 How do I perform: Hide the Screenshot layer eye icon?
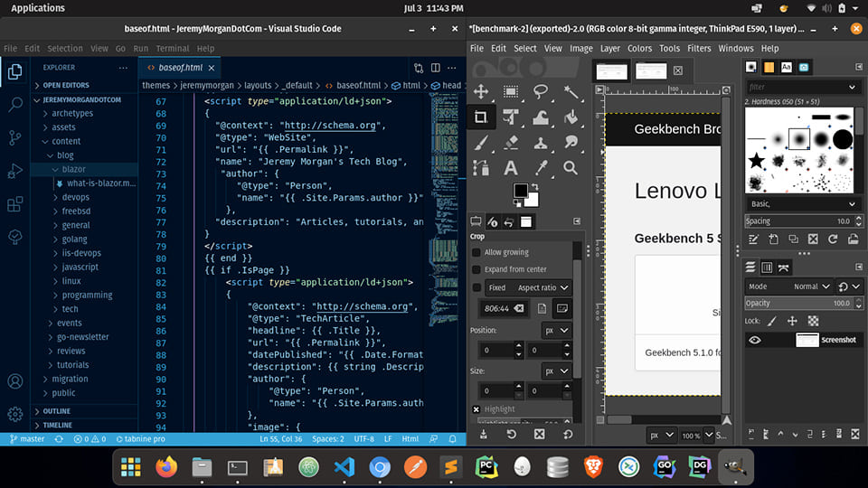pos(754,341)
